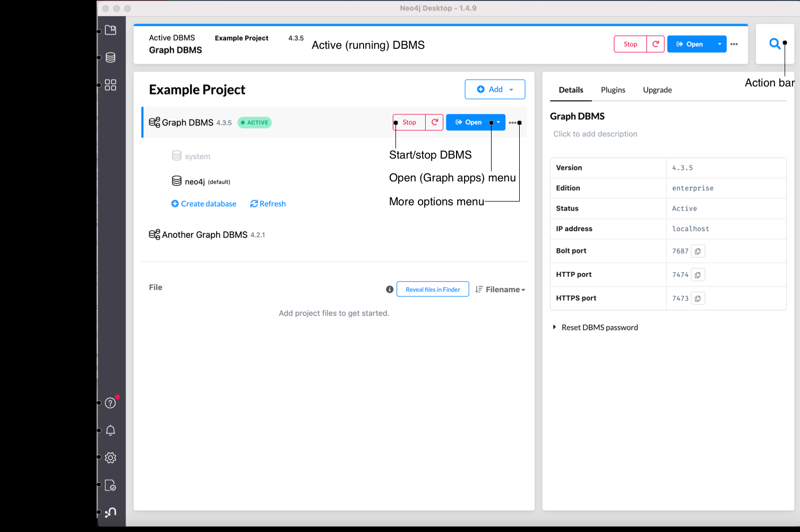This screenshot has height=532, width=800.
Task: Switch to the Upgrade tab
Action: pos(657,90)
